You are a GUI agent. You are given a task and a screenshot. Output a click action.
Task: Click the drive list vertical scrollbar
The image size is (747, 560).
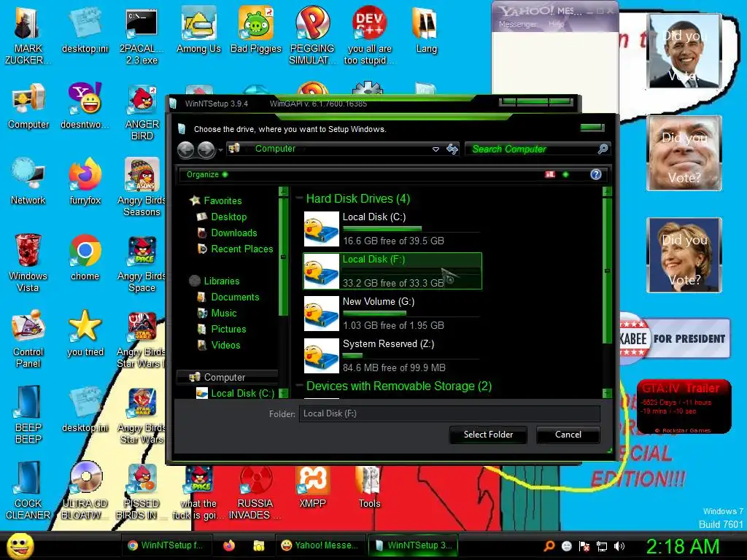point(607,271)
